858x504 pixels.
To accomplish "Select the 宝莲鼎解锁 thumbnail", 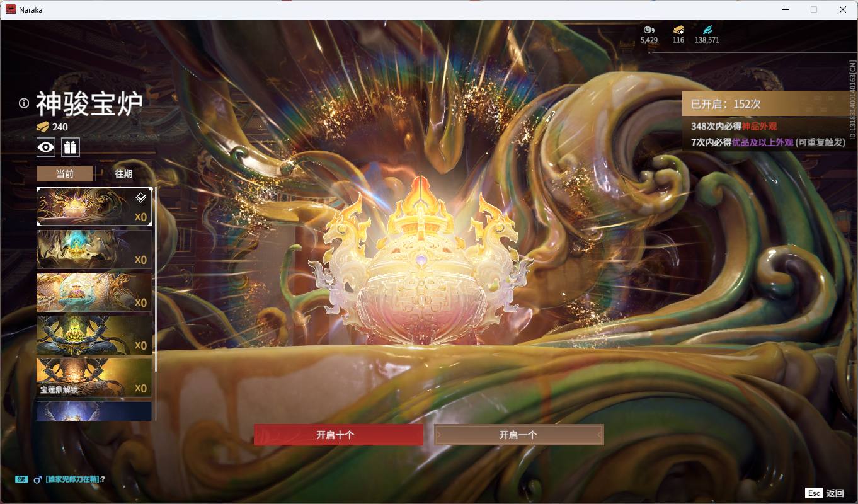I will [x=94, y=378].
